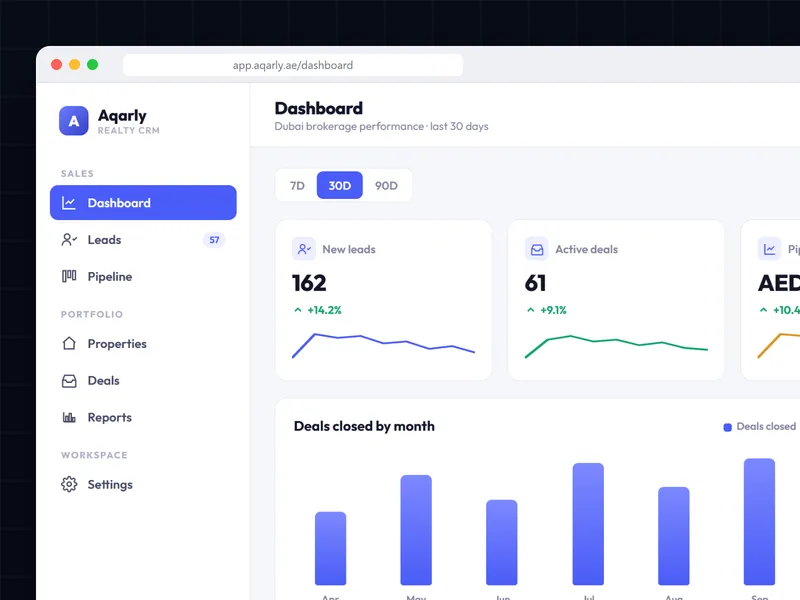Click the Dashboard page title
Screen dimensions: 800x600
[x=319, y=108]
